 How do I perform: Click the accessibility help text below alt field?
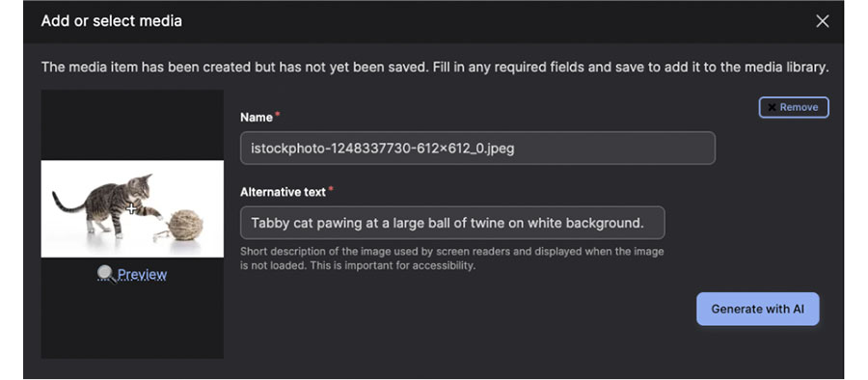click(451, 258)
